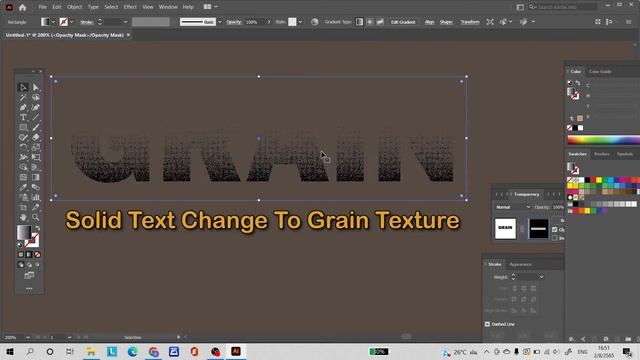
Task: Expand the stroke color dropdown arrow
Action: pos(72,22)
